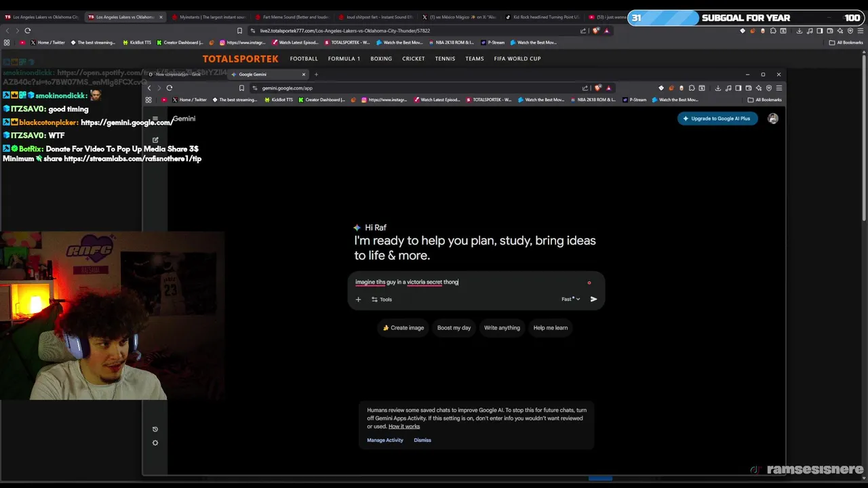Go back in the Gemini browser window
The image size is (868, 488).
149,87
